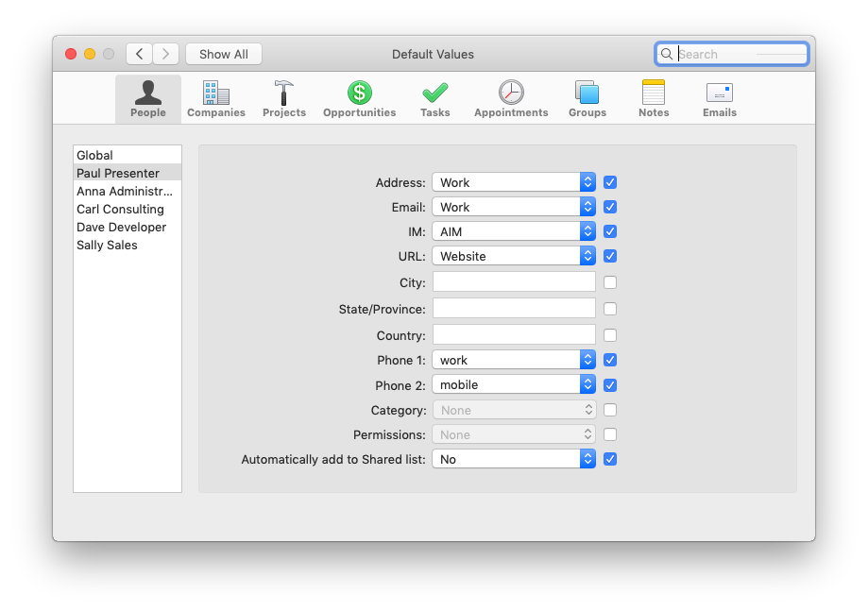Enable the State/Province checkbox
Viewport: 868px width, 611px height.
pyautogui.click(x=610, y=309)
